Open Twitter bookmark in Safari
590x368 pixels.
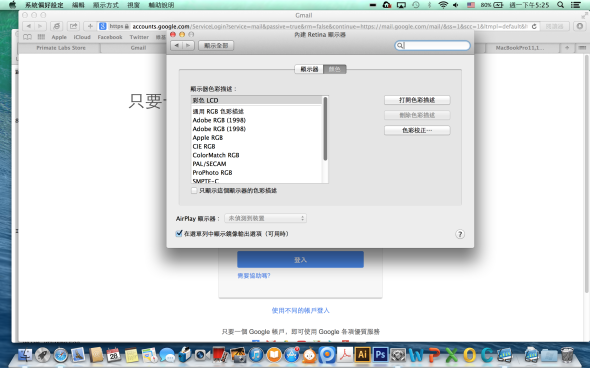point(139,37)
